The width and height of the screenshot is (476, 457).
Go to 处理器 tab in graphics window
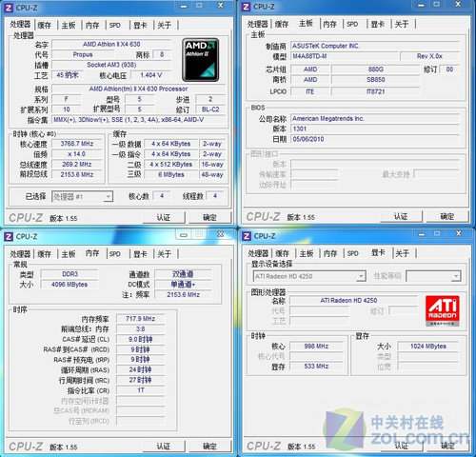258,253
